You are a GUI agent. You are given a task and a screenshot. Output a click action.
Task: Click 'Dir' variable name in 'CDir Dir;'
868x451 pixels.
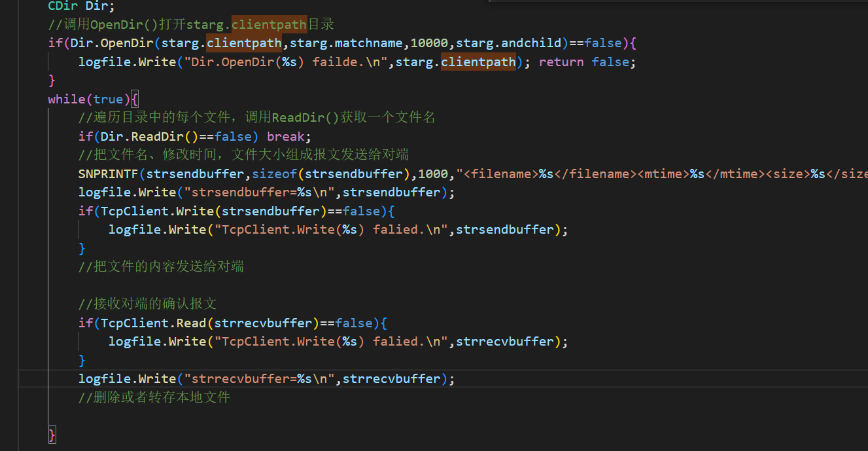coord(97,6)
